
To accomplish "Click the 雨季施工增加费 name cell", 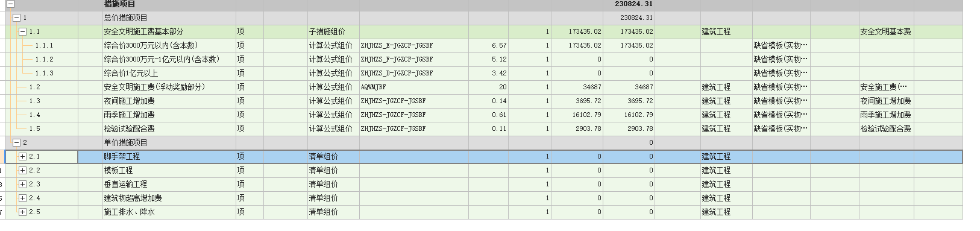I will pos(169,115).
